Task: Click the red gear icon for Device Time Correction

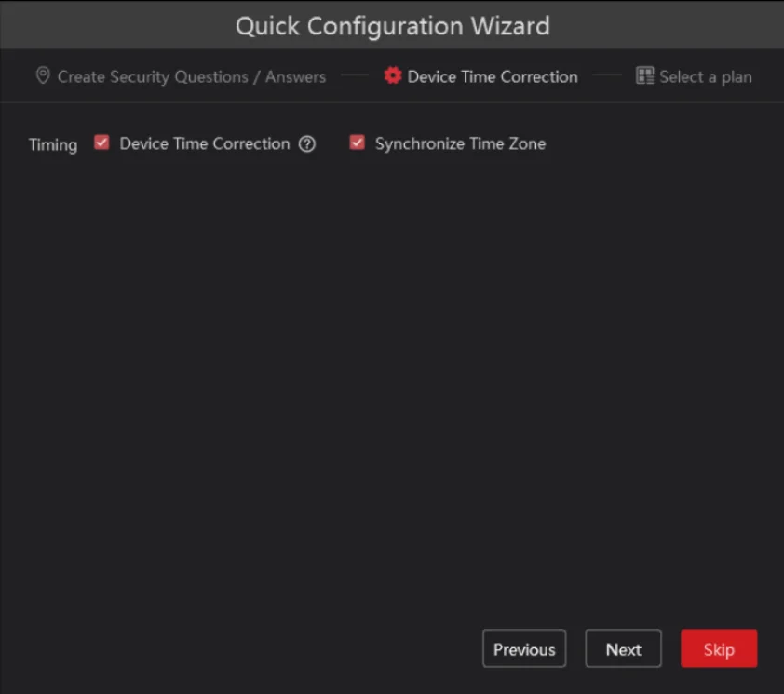Action: tap(393, 76)
